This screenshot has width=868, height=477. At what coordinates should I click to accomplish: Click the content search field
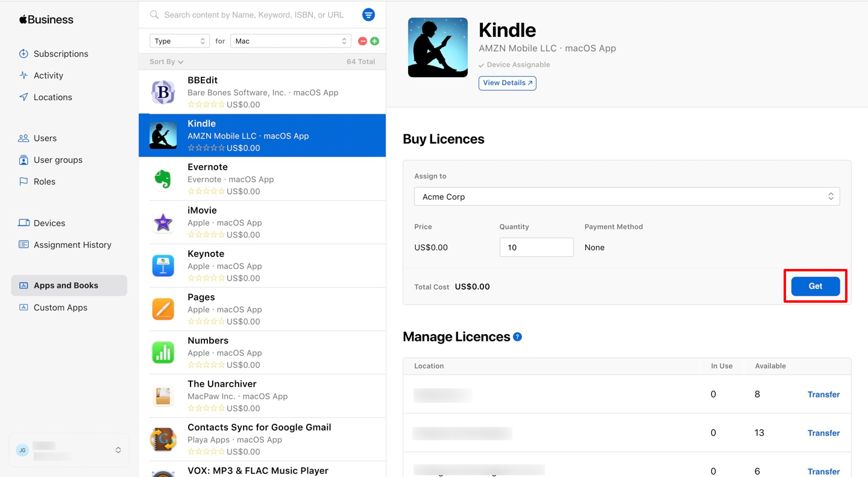pyautogui.click(x=254, y=14)
